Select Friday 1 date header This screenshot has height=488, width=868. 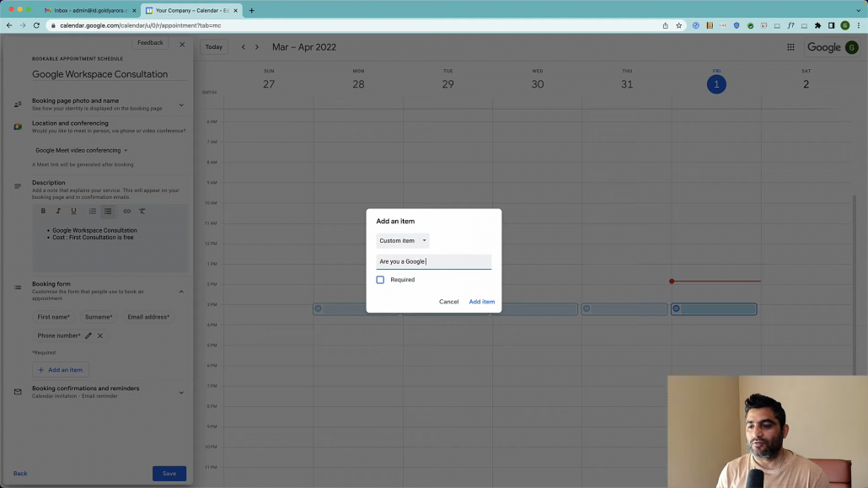[x=716, y=84]
